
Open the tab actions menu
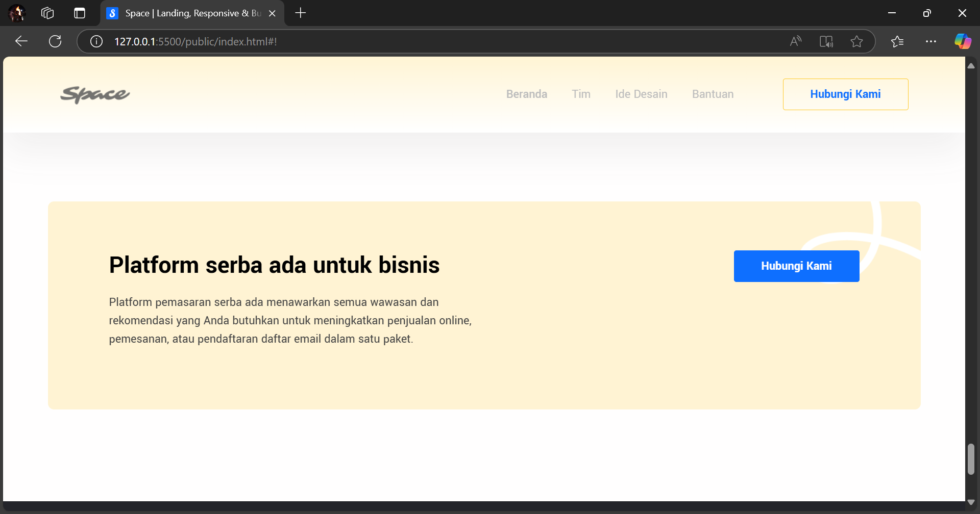(80, 13)
